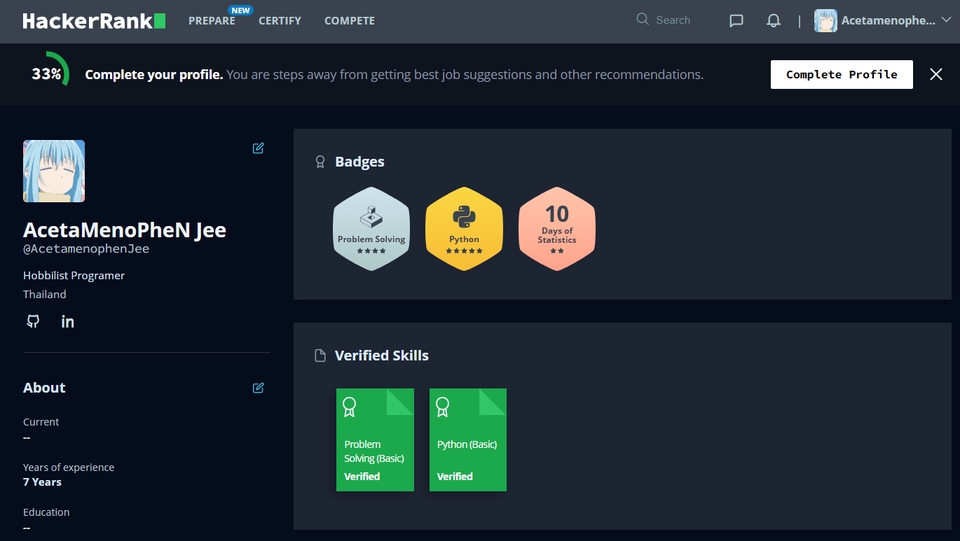The height and width of the screenshot is (541, 960).
Task: Click the 33% profile progress ring
Action: pos(48,74)
